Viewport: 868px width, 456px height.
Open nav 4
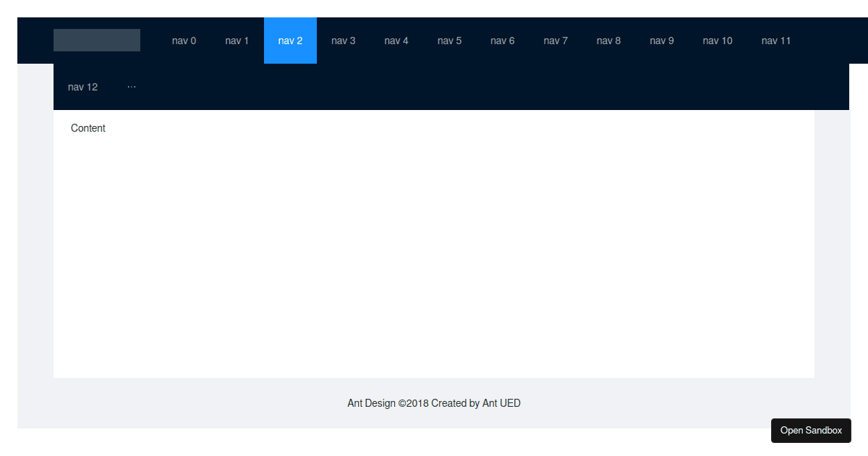[396, 41]
